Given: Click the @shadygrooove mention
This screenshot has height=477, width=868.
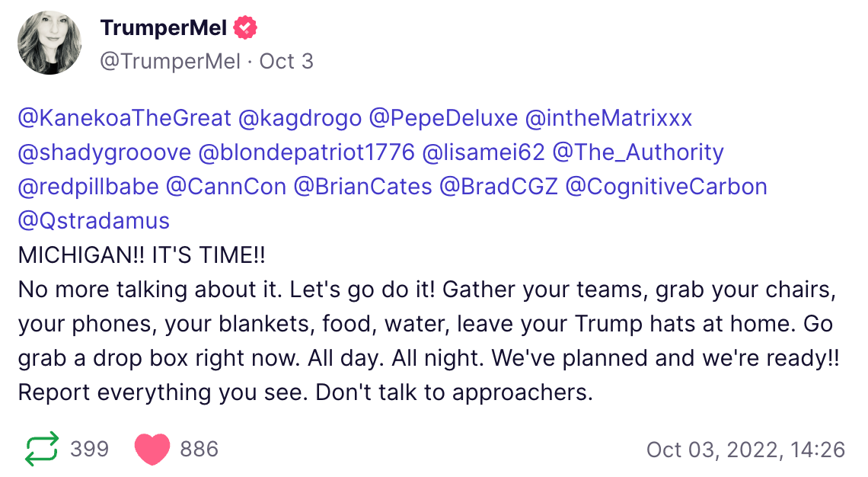Looking at the screenshot, I should (x=104, y=152).
